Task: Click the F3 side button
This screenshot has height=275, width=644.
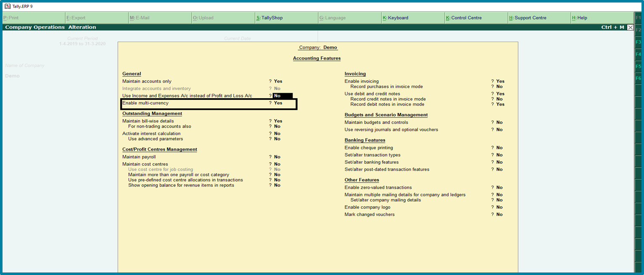Action: pos(638,42)
